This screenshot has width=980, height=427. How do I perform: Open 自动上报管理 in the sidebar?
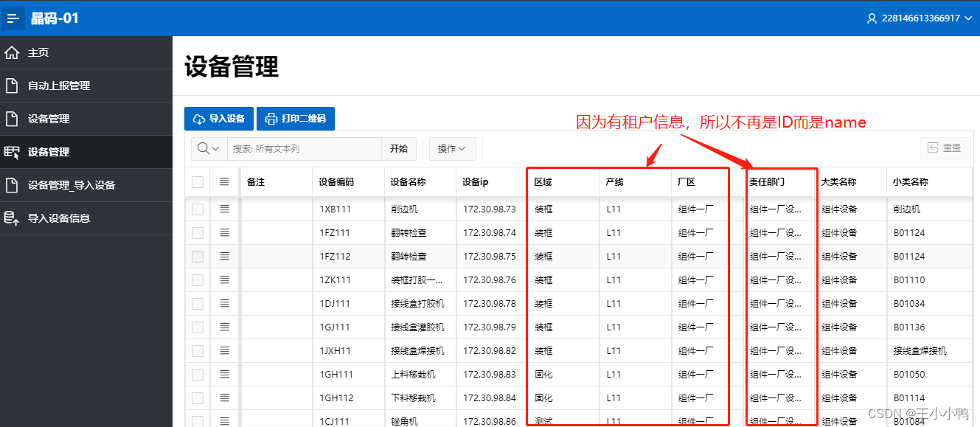pos(86,86)
